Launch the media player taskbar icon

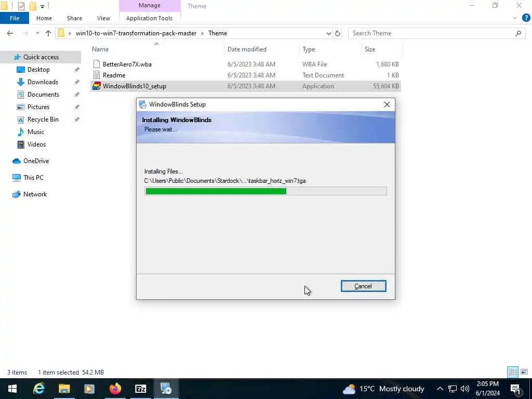(89, 389)
